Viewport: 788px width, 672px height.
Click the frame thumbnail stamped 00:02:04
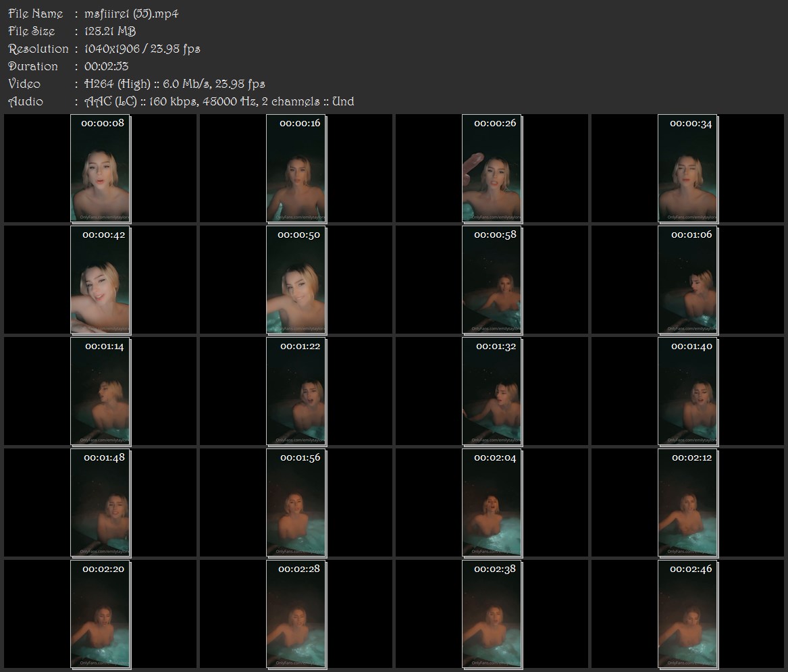click(492, 502)
